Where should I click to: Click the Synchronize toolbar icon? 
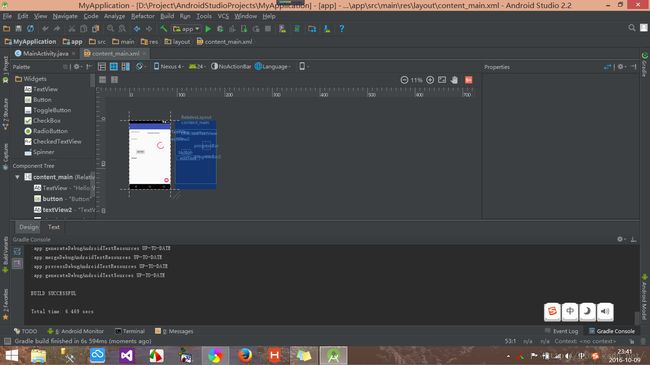pos(30,29)
